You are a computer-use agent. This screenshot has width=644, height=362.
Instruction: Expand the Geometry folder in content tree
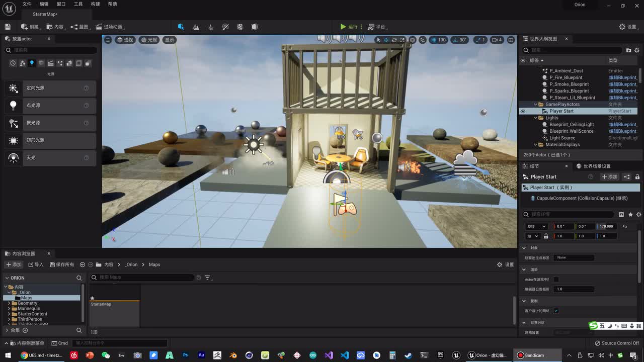pos(9,303)
